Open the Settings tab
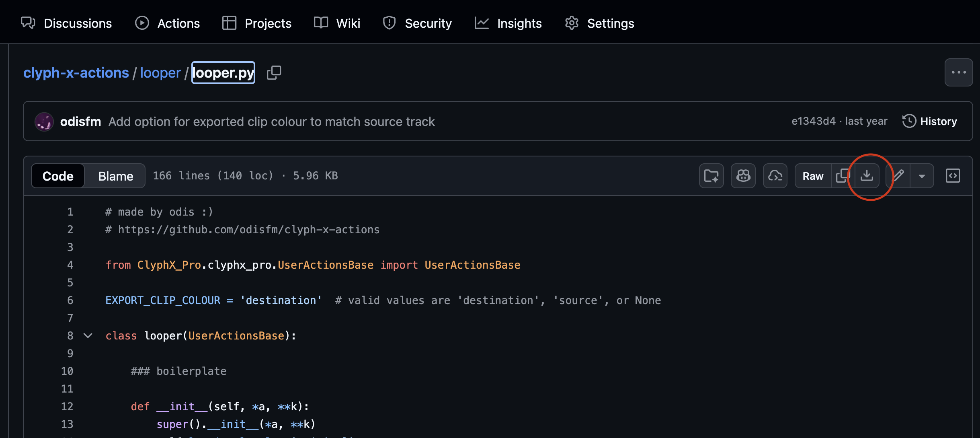The image size is (980, 438). pyautogui.click(x=599, y=23)
